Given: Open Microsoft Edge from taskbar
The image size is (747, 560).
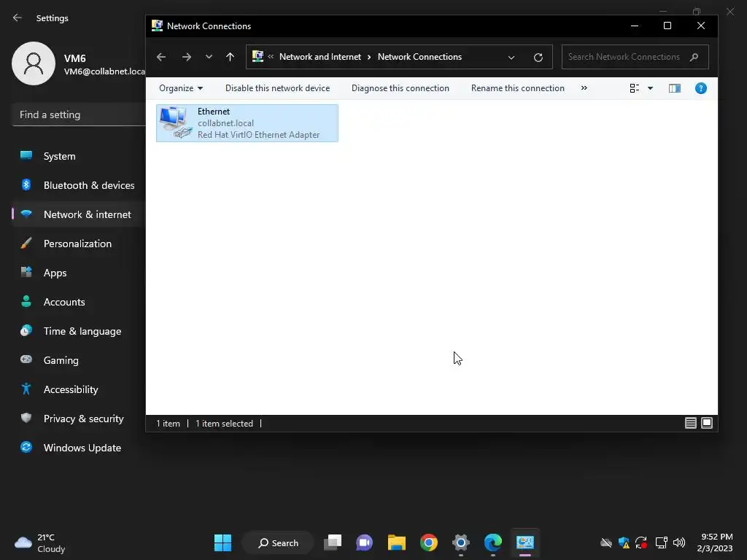Looking at the screenshot, I should tap(492, 542).
